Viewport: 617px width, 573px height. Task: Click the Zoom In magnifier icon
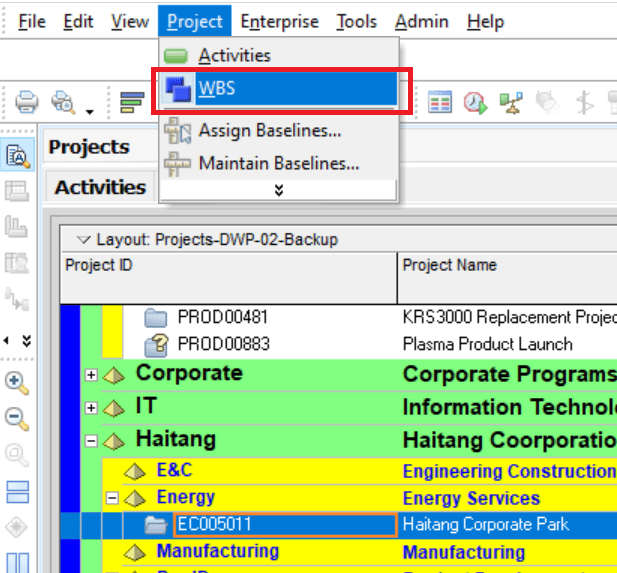coord(17,383)
